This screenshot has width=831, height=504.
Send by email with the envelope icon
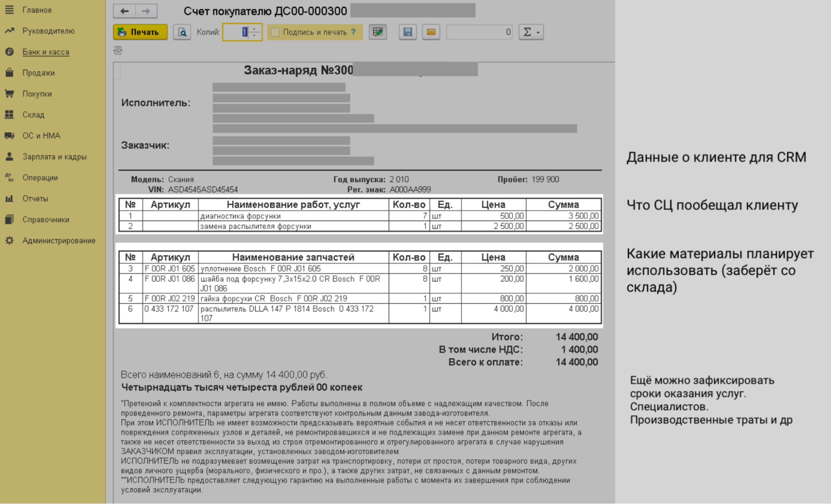431,32
